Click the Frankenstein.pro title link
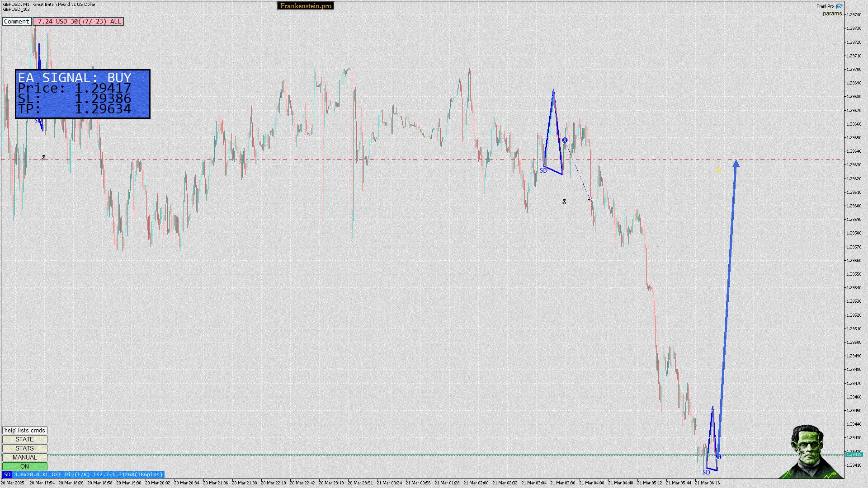This screenshot has height=488, width=868. click(x=305, y=6)
